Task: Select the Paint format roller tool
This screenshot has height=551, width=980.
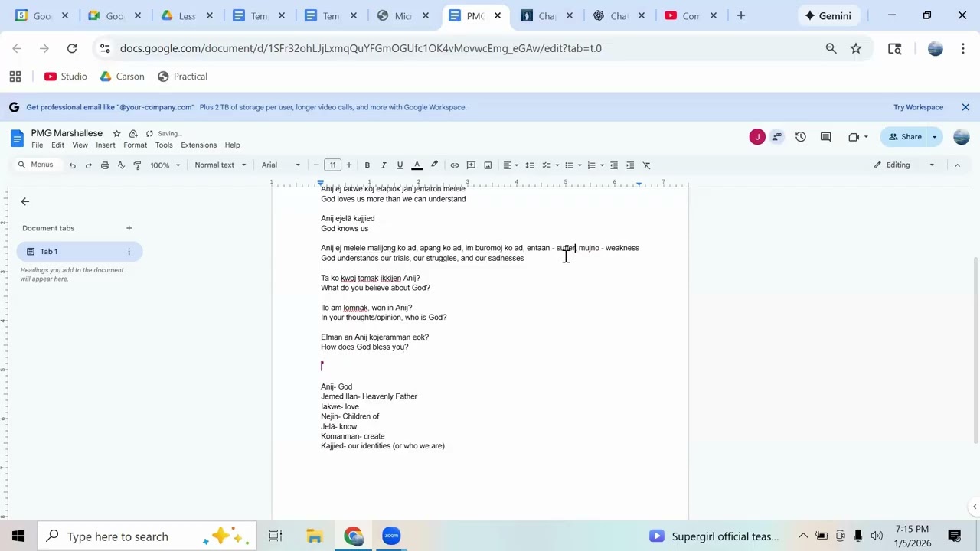Action: coord(137,165)
